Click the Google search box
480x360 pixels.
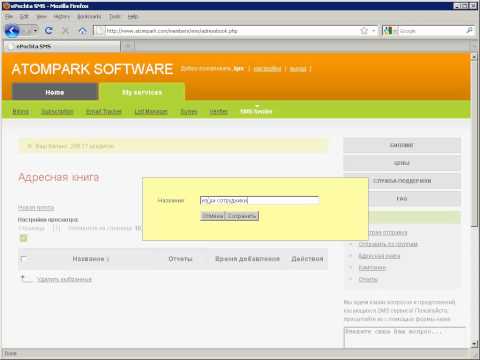[x=430, y=31]
